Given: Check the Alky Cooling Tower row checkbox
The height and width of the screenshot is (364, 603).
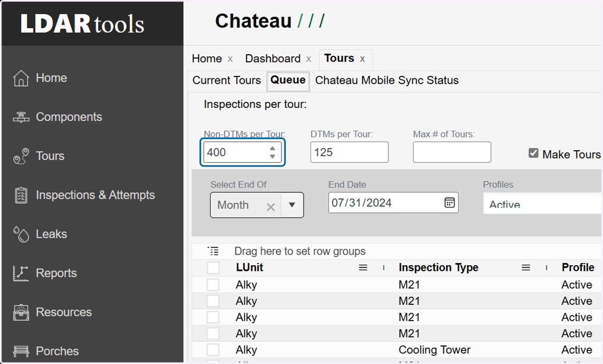Looking at the screenshot, I should [x=213, y=350].
